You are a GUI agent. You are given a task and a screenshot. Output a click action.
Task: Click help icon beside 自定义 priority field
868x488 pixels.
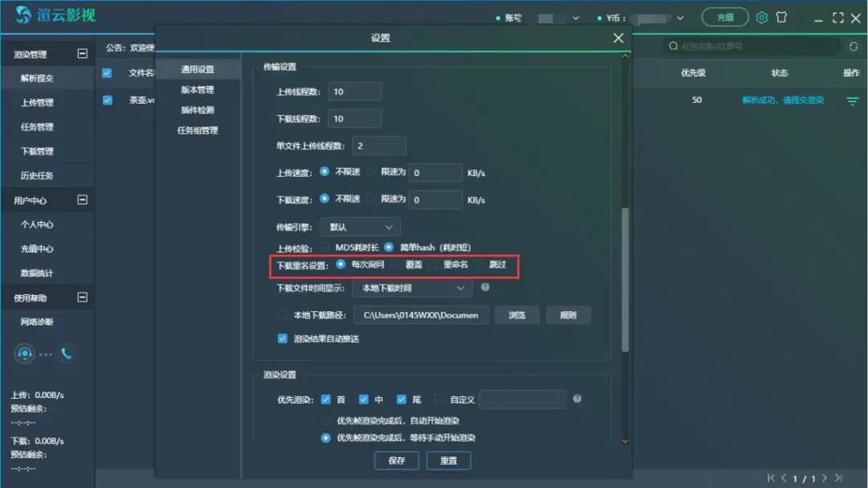(577, 399)
